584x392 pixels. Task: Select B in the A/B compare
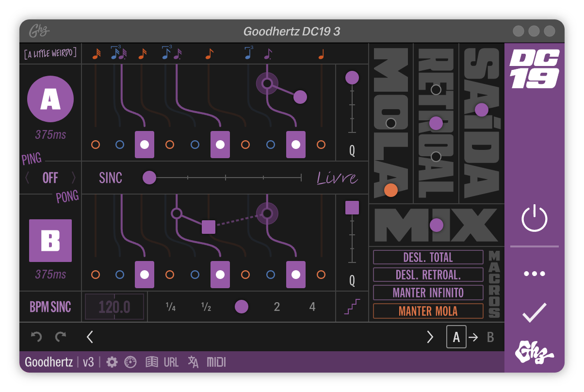[x=490, y=337]
